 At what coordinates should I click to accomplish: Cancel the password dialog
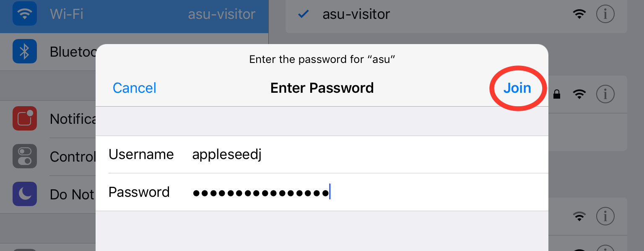[134, 88]
